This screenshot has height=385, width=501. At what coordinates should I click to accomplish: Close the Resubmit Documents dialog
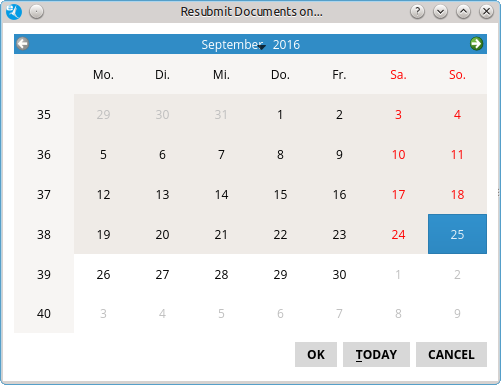[x=486, y=12]
